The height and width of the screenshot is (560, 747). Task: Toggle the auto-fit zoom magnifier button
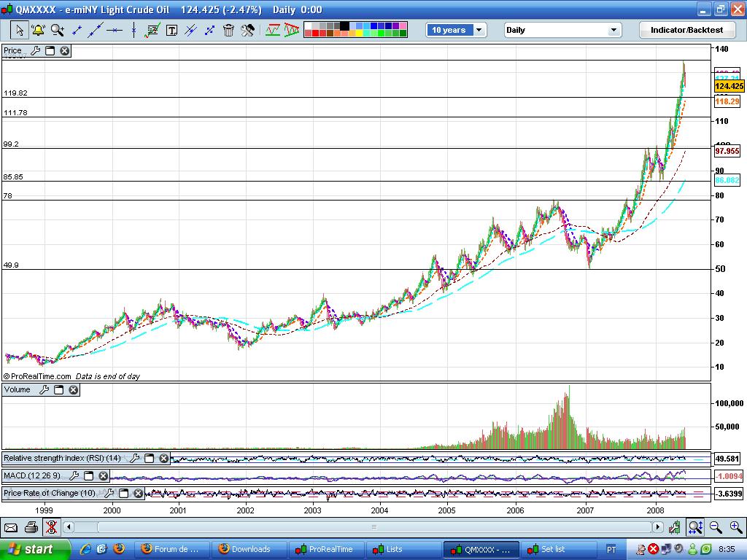(695, 527)
